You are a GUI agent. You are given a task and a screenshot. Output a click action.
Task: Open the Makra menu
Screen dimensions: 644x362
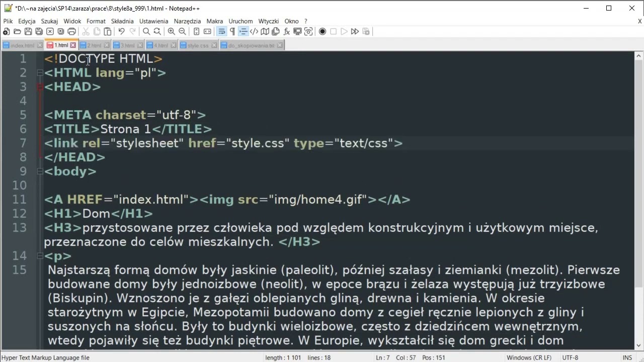(x=215, y=21)
